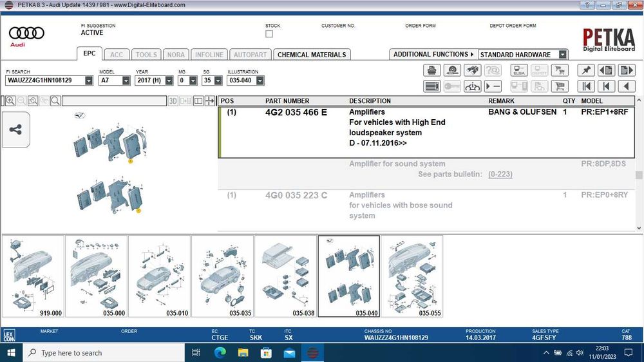Click the disc/CD icon next to printer
This screenshot has width=644, height=362.
tap(452, 70)
